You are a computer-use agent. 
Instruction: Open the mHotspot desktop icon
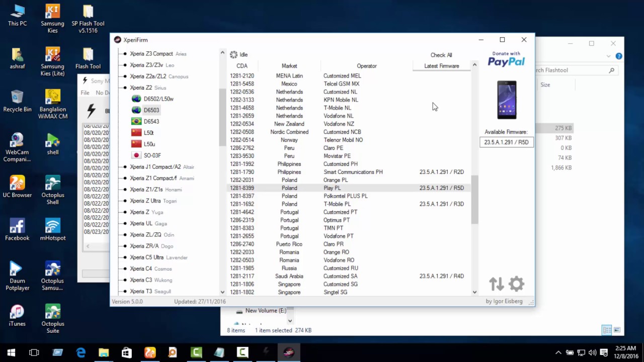(x=53, y=229)
